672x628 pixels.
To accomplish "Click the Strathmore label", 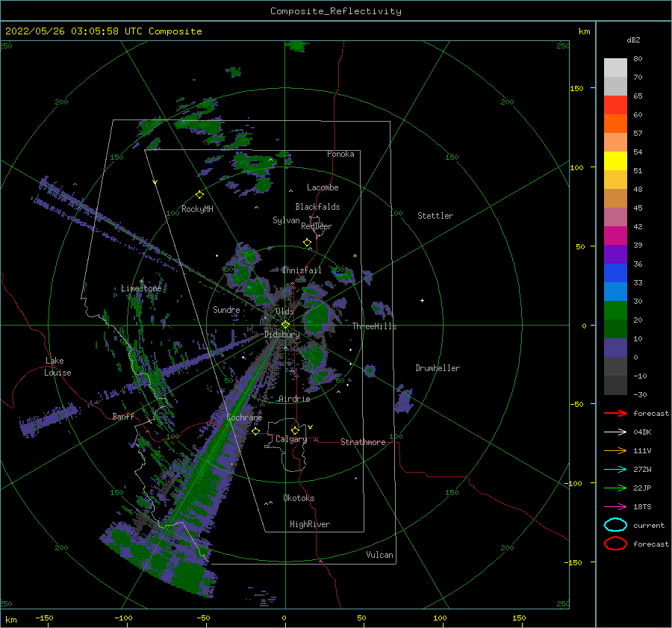I will point(363,442).
